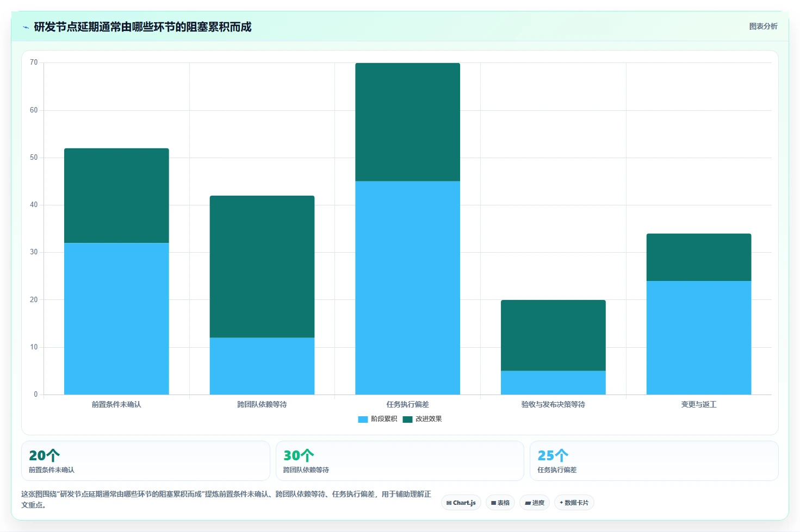Click the blue segment of 验收与发布决策等待 bar

[553, 383]
